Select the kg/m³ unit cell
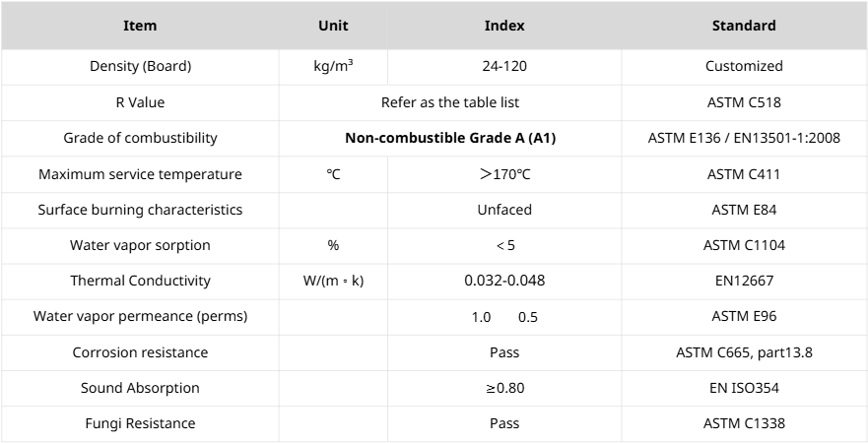Viewport: 868px width, 443px height. [x=333, y=67]
